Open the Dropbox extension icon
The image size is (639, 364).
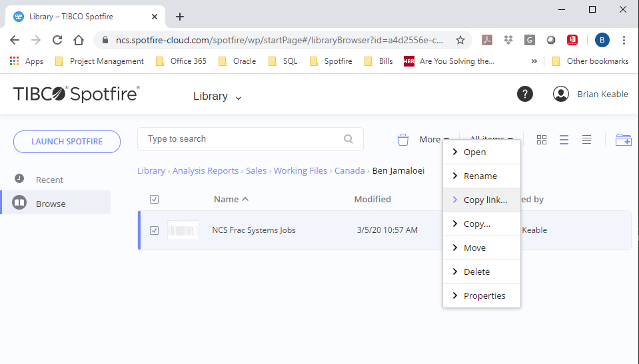[508, 40]
